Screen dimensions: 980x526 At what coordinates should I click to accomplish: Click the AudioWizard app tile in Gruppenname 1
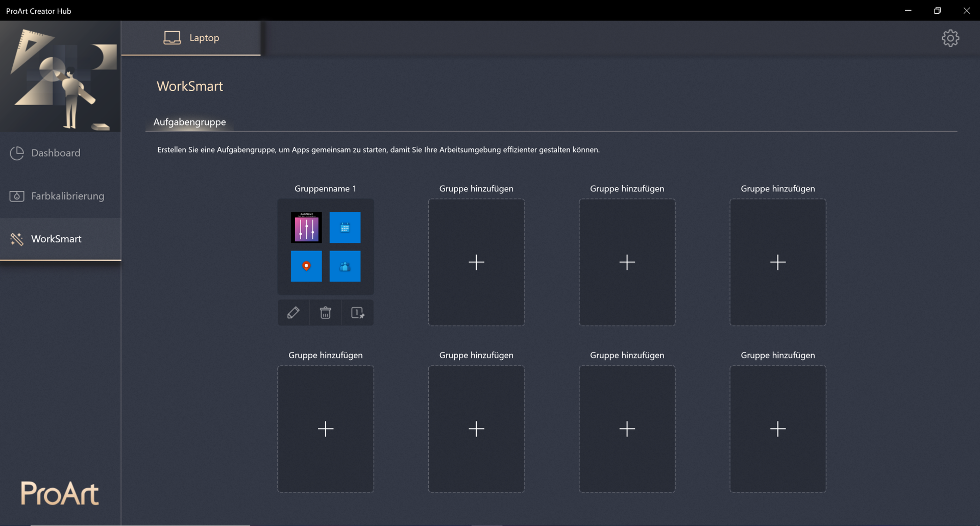pos(306,228)
